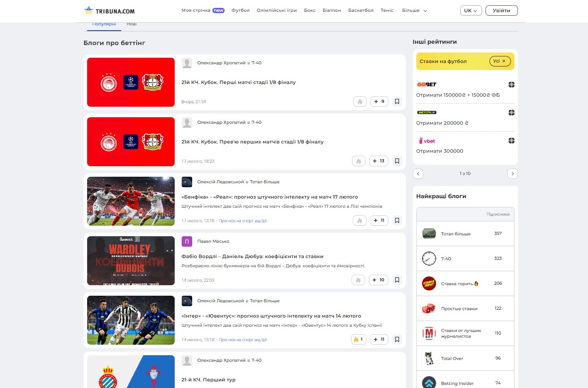Open title '21й КЧ. Кубок. Перші матчі стадії 1/8 фіналу'

[239, 82]
